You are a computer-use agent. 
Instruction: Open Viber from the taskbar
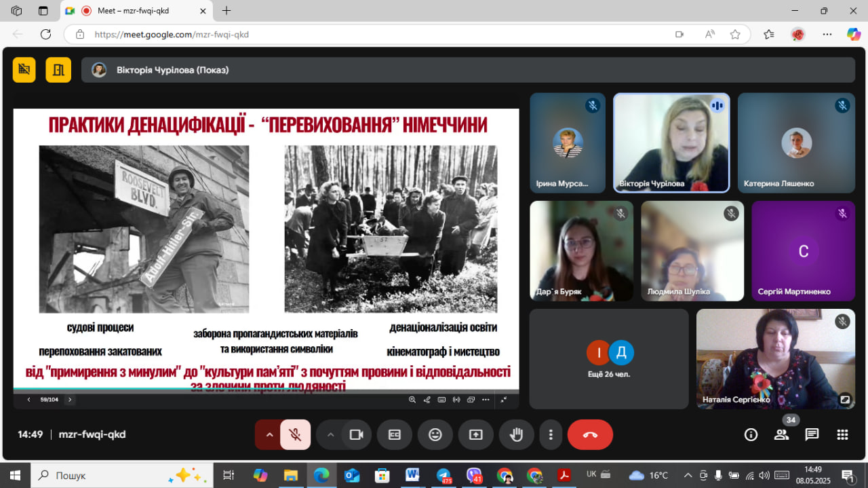tap(474, 475)
